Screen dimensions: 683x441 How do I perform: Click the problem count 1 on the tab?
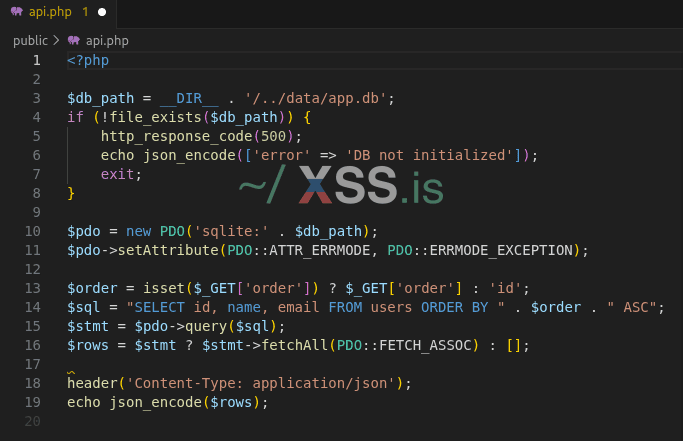[x=85, y=12]
